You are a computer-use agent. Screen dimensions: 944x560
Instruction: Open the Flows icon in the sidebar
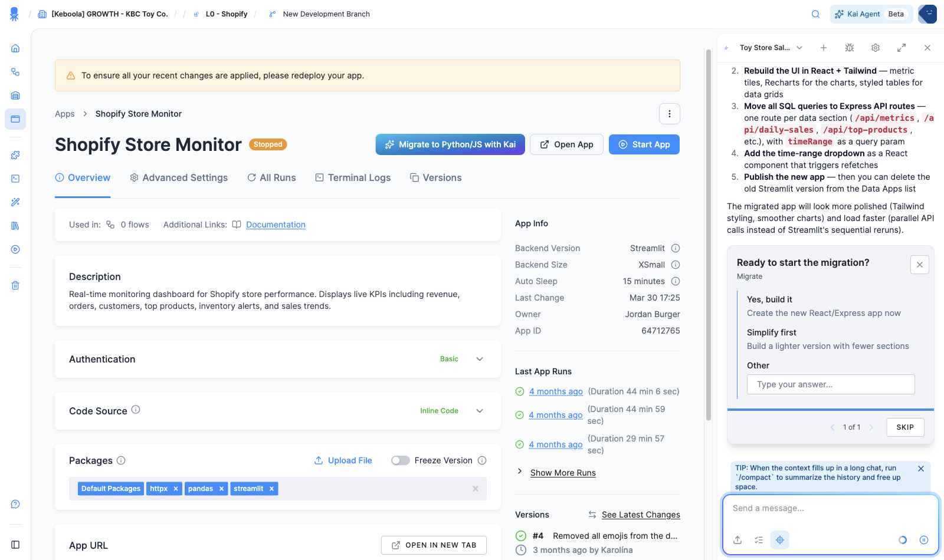click(15, 72)
